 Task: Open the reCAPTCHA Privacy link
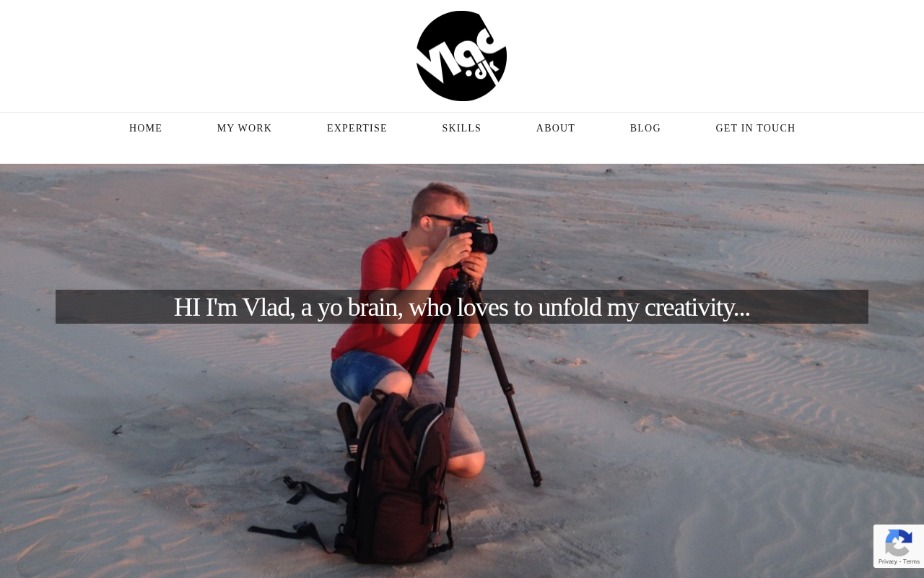tap(888, 562)
